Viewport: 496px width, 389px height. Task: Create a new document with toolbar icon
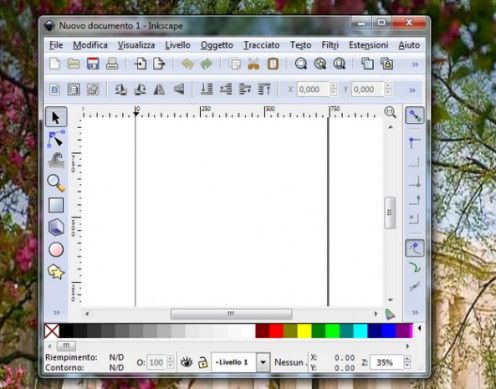55,63
